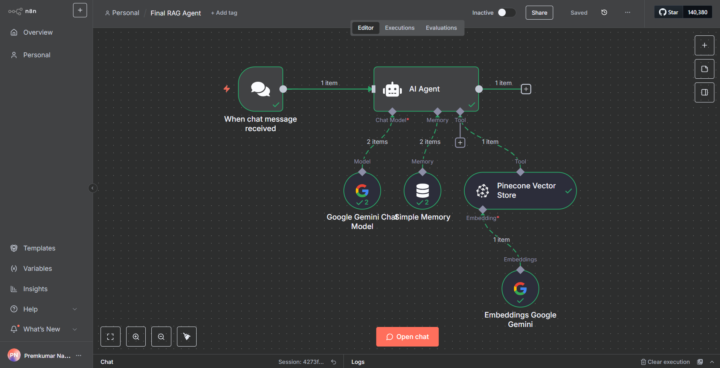The width and height of the screenshot is (720, 368).
Task: Zoom out on the canvas
Action: tap(161, 337)
